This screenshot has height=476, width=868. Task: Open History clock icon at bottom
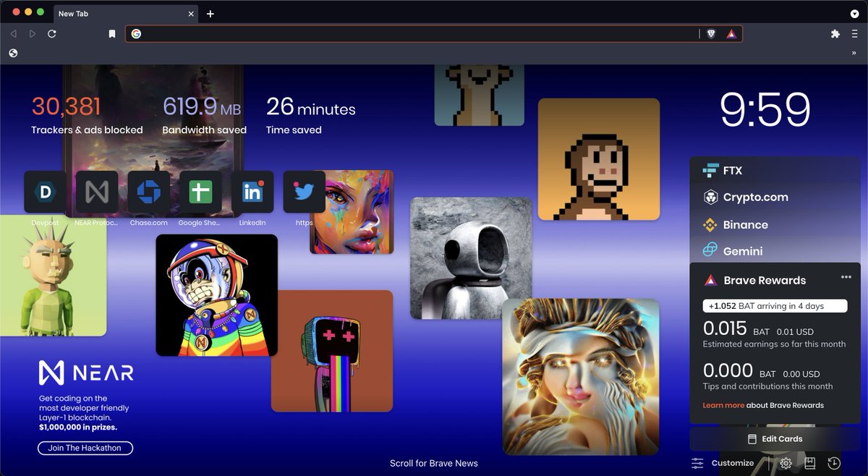coord(834,463)
